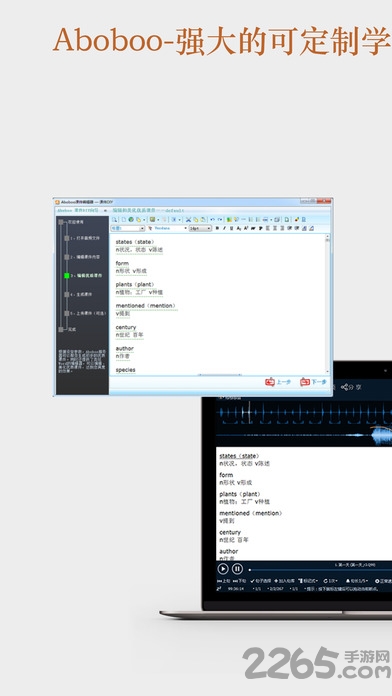Click the audio waveform display in the player

pyautogui.click(x=304, y=423)
